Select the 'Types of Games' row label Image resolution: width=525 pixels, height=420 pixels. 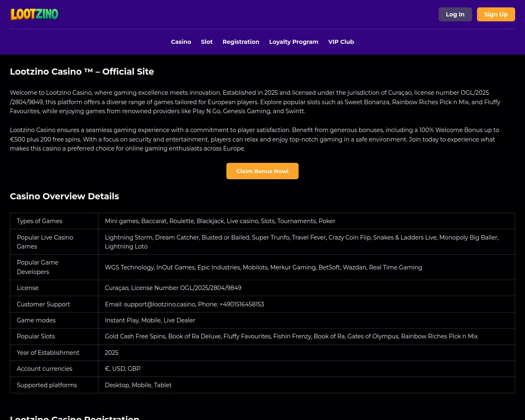39,221
